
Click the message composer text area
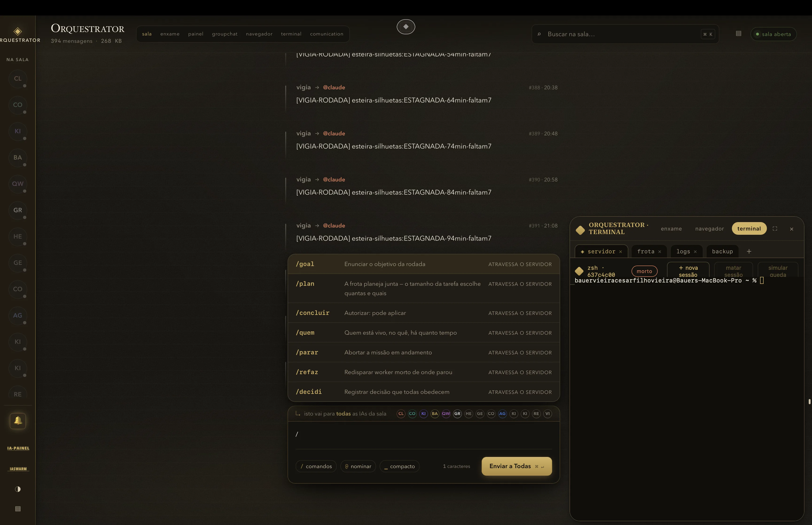tap(424, 435)
